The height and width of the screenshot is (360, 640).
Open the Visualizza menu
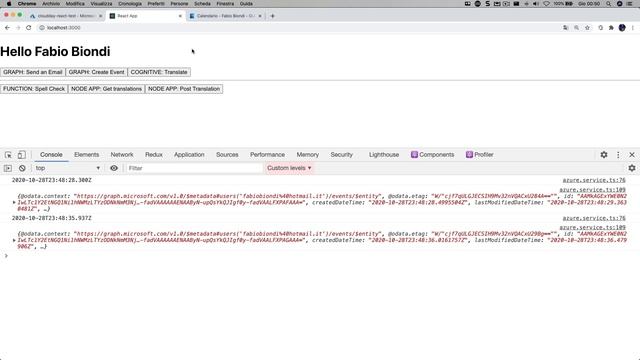coord(101,3)
